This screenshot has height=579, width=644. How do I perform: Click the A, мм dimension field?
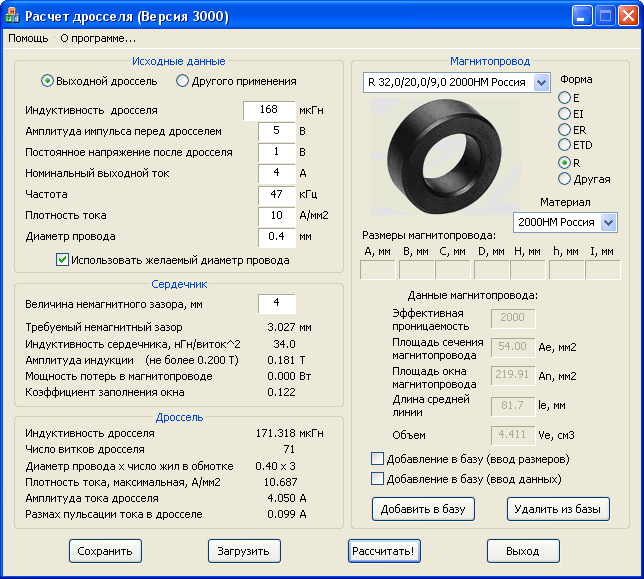(377, 270)
